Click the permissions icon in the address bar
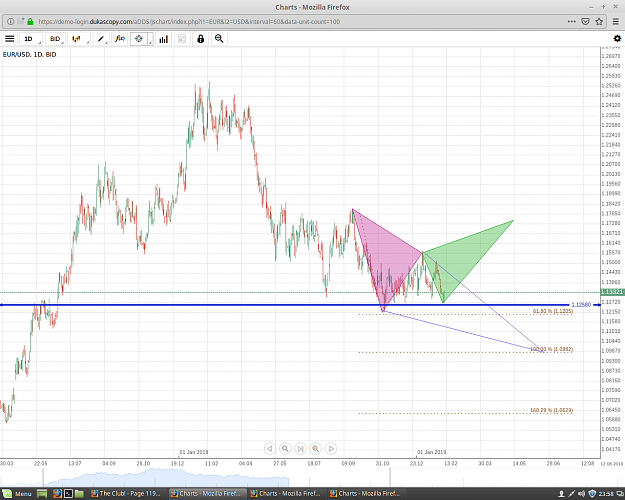 pyautogui.click(x=20, y=22)
